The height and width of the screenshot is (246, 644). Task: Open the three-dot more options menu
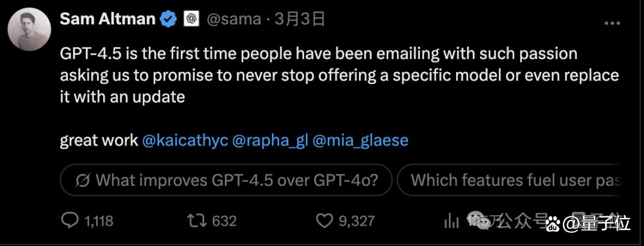click(612, 23)
